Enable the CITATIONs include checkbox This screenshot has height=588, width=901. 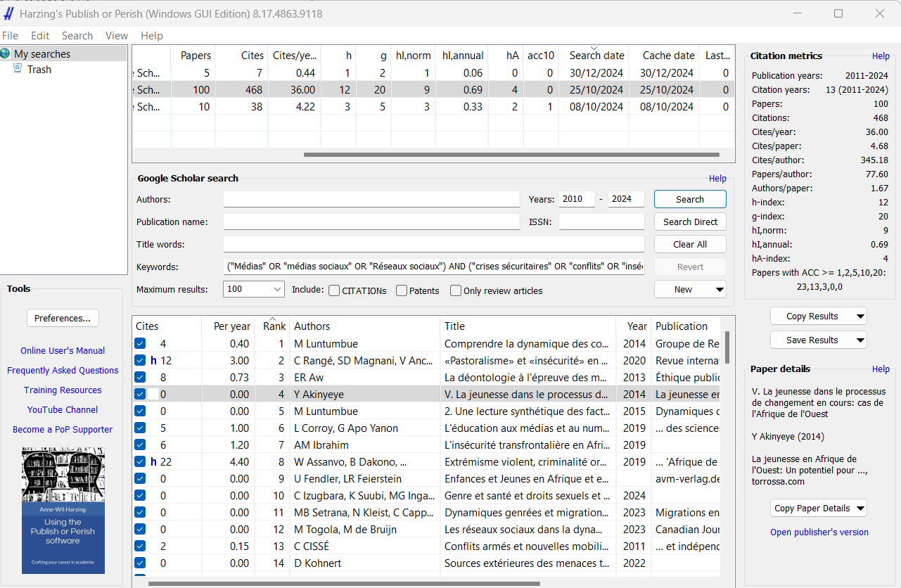334,290
